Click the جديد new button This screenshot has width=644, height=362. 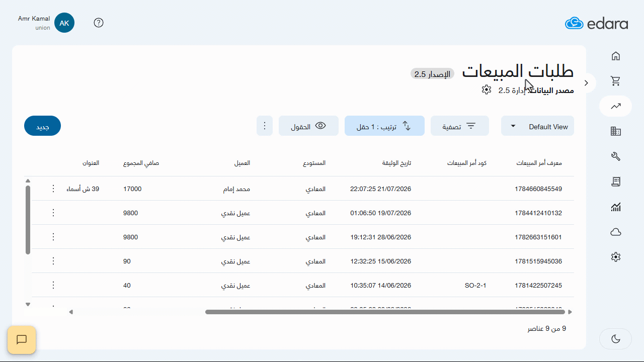coord(42,126)
